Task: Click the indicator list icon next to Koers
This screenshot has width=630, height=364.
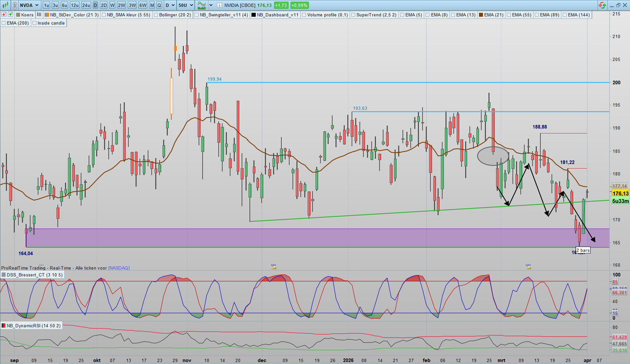Action: 38,15
